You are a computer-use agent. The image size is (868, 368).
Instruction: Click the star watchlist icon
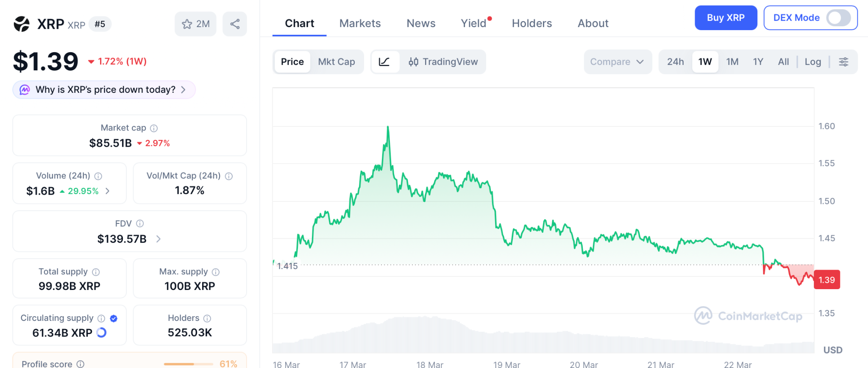tap(187, 24)
